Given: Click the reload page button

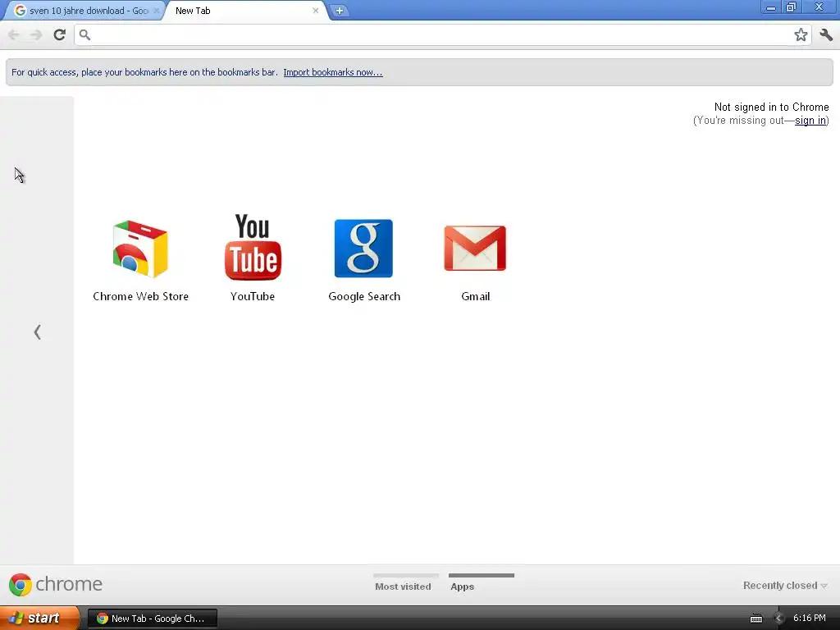Looking at the screenshot, I should coord(59,34).
